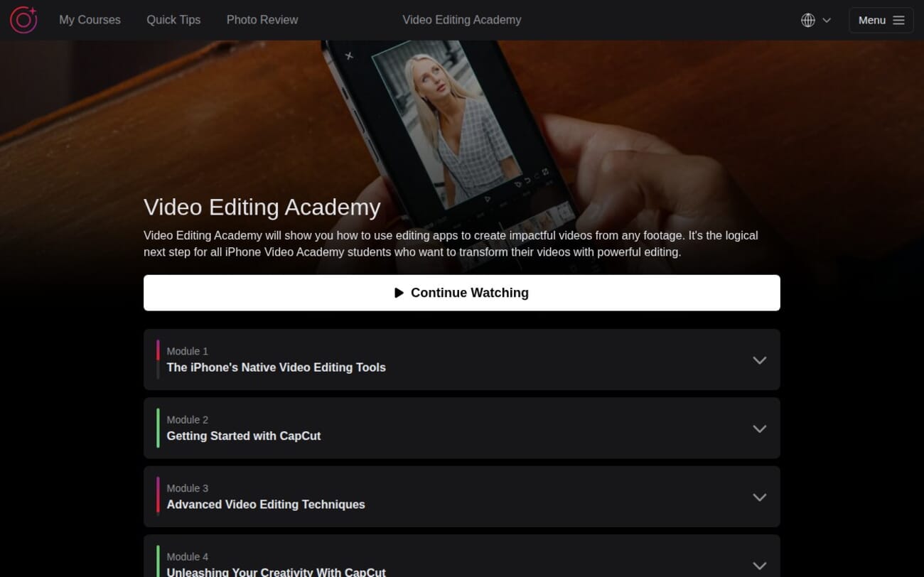Go to Photo Review from the top bar
The height and width of the screenshot is (577, 924).
pyautogui.click(x=262, y=20)
